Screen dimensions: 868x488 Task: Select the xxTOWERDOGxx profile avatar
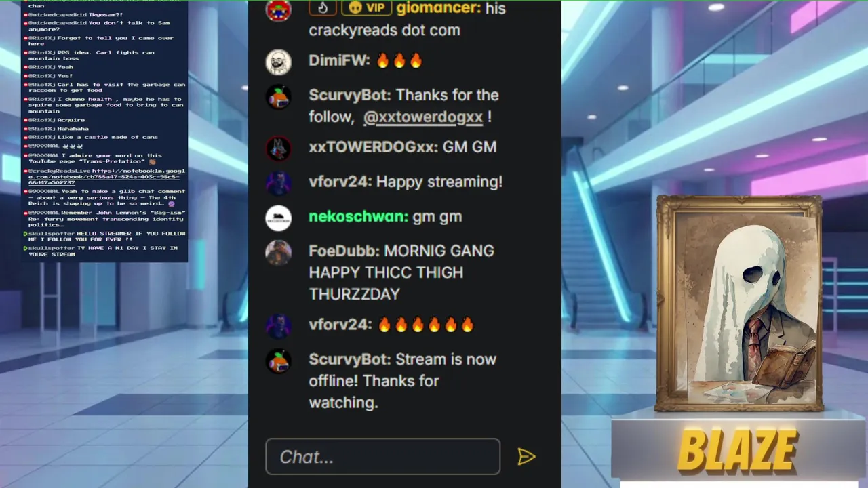tap(278, 148)
